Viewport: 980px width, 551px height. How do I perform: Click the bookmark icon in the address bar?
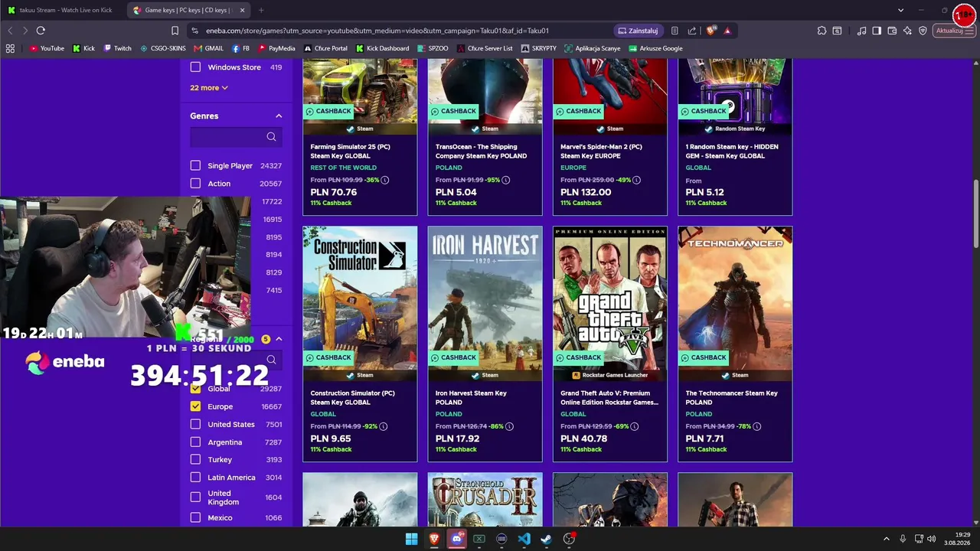tap(175, 31)
